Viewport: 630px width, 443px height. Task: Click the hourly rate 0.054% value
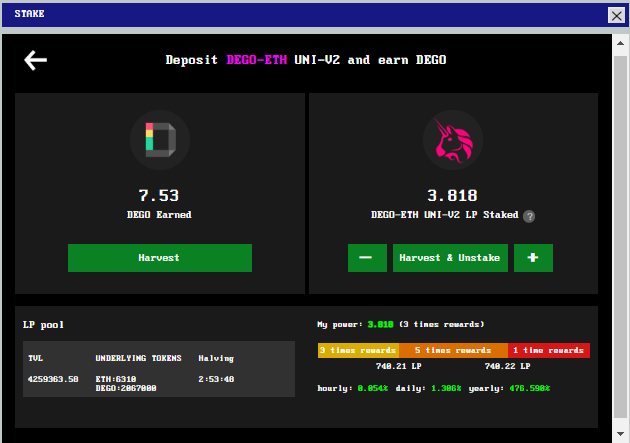(x=373, y=388)
